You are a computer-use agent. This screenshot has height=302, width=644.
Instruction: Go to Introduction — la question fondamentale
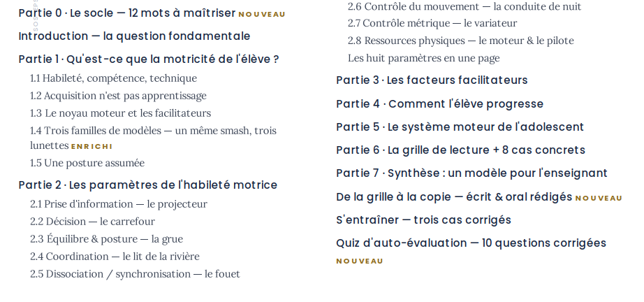134,36
